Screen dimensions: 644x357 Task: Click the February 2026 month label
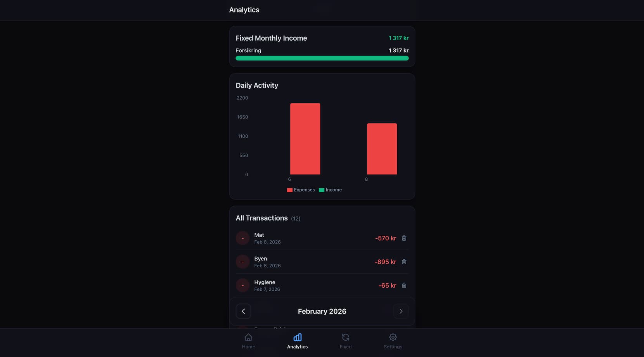click(x=322, y=311)
